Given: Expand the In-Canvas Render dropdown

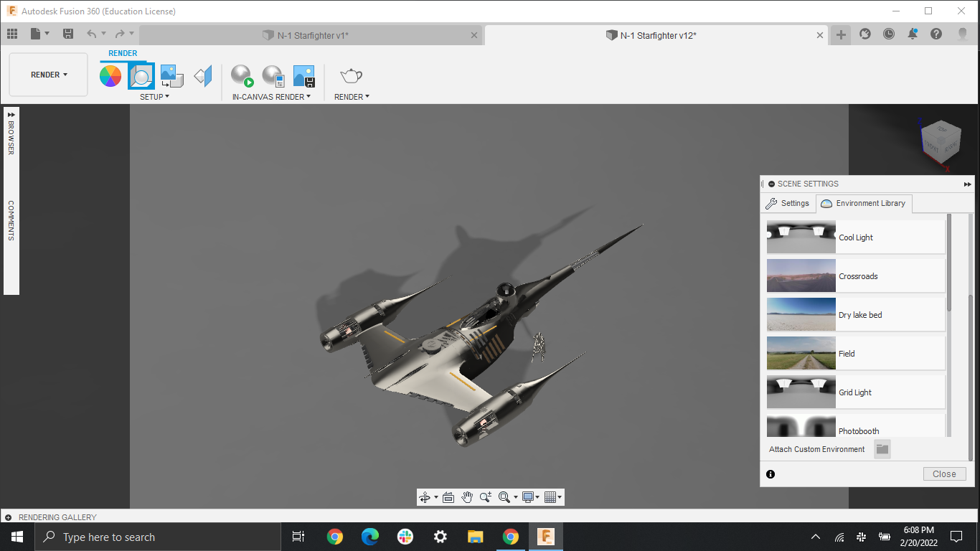Looking at the screenshot, I should pos(308,97).
